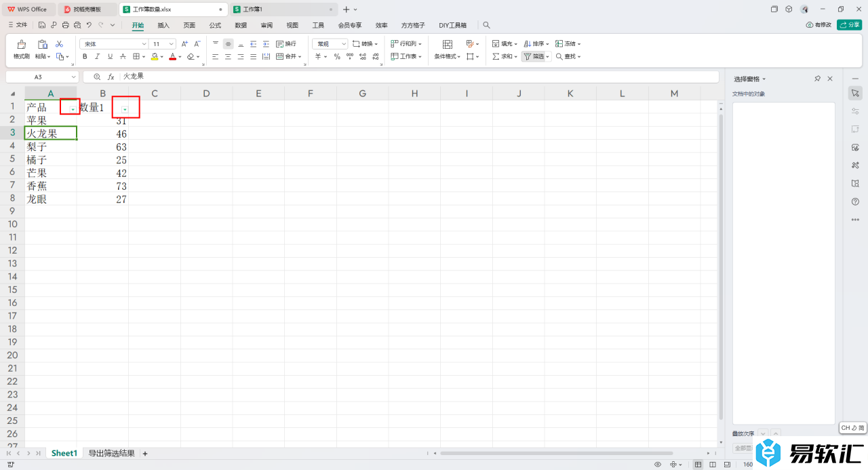Screen dimensions: 868x470
Task: Click the Fill (填充) button
Action: [x=504, y=43]
